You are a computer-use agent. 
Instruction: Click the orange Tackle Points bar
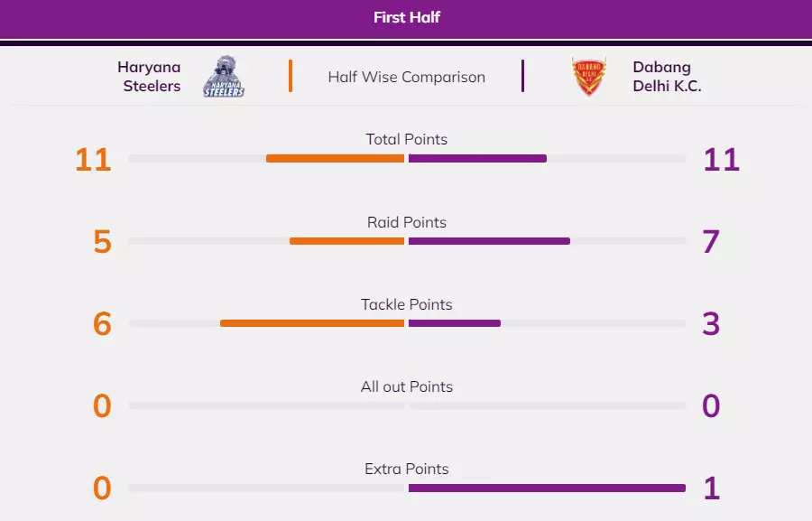click(x=312, y=323)
